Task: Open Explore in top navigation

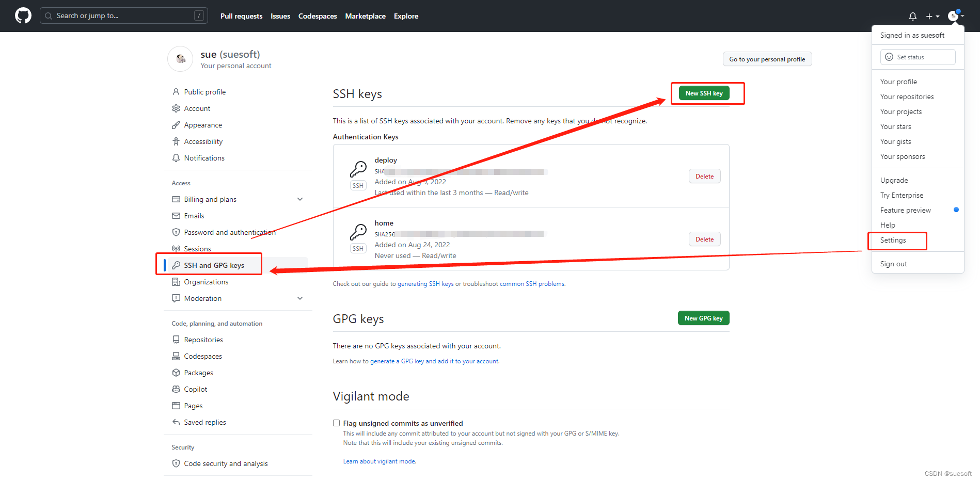Action: pyautogui.click(x=406, y=16)
